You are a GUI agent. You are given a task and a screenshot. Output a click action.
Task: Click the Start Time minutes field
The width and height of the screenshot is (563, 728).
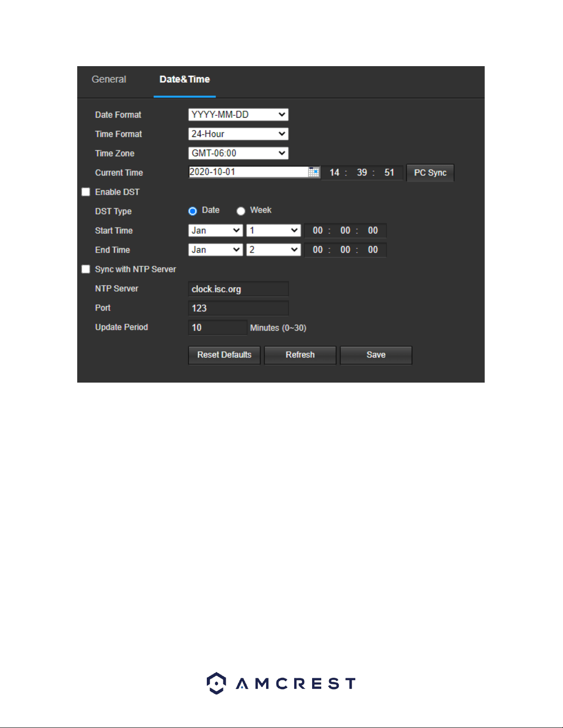point(345,231)
